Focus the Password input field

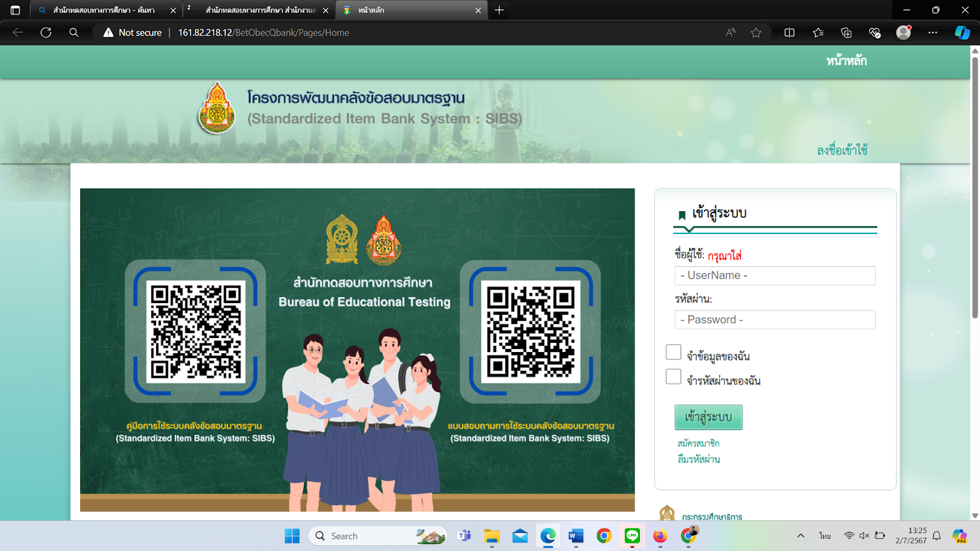coord(775,320)
